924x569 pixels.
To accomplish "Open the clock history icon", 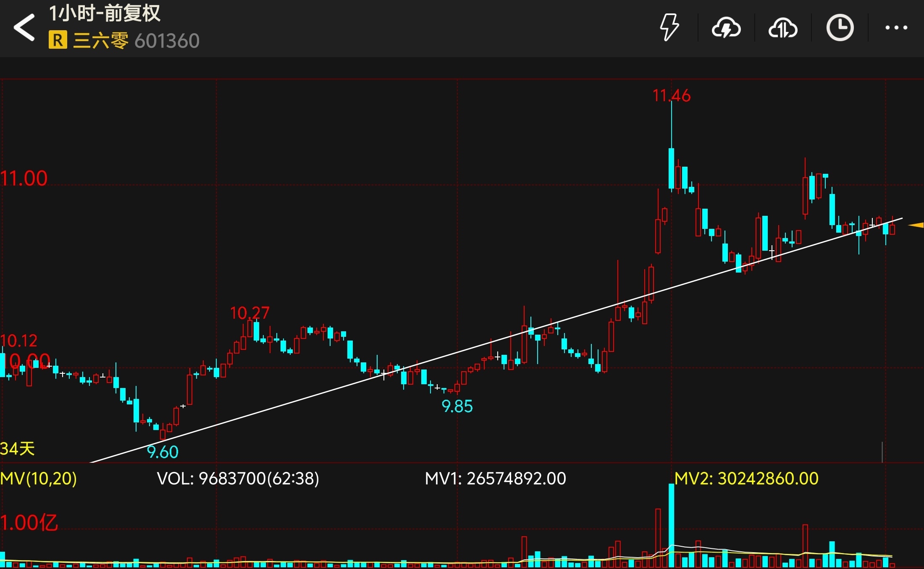I will pyautogui.click(x=840, y=28).
